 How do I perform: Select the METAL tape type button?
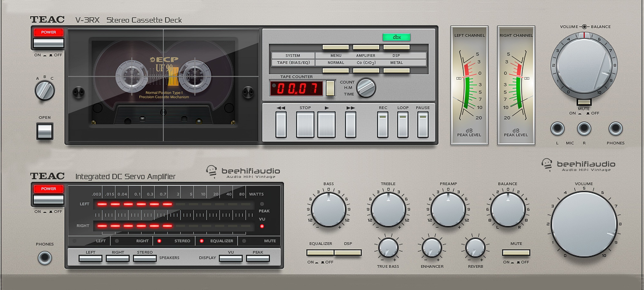point(396,70)
